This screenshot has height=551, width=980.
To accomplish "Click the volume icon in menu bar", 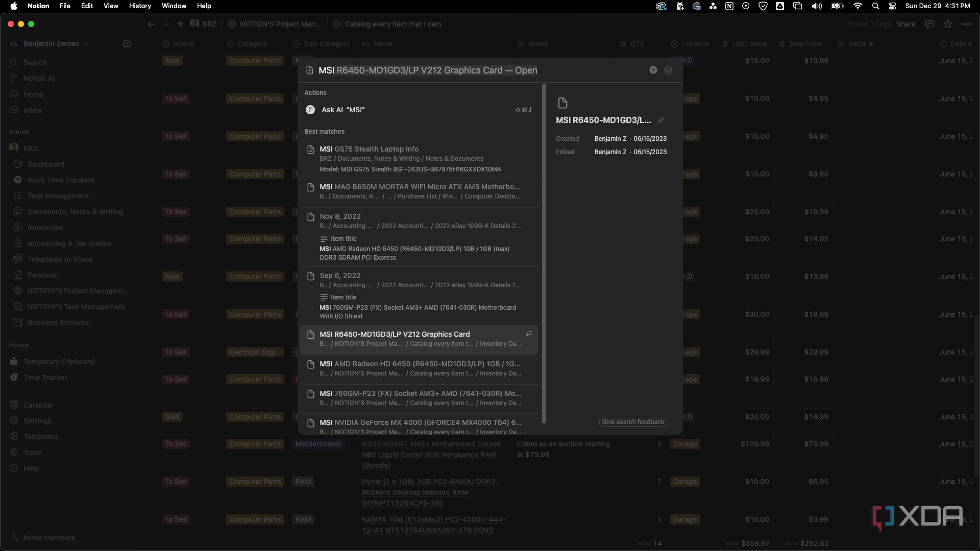I will 817,6.
